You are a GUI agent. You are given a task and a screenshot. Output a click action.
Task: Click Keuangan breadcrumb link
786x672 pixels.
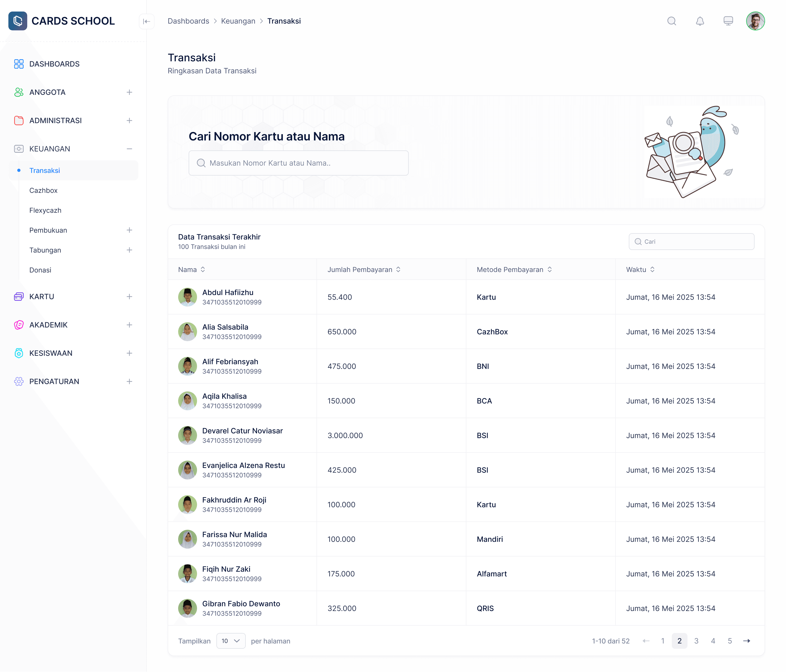click(x=238, y=21)
